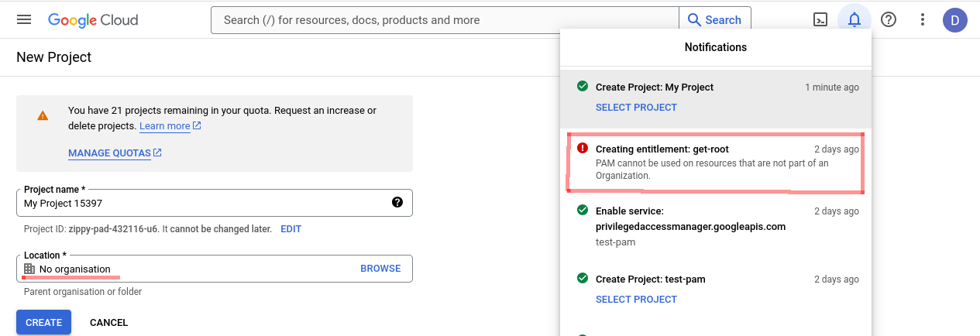Viewport: 980px width, 336px height.
Task: Open the account avatar D
Action: point(954,20)
